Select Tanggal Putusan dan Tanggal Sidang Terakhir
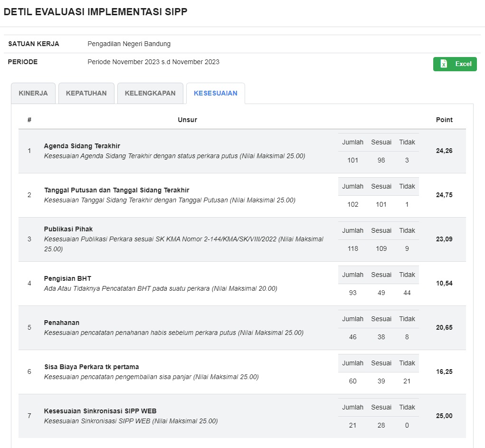485x448 pixels. pos(116,190)
